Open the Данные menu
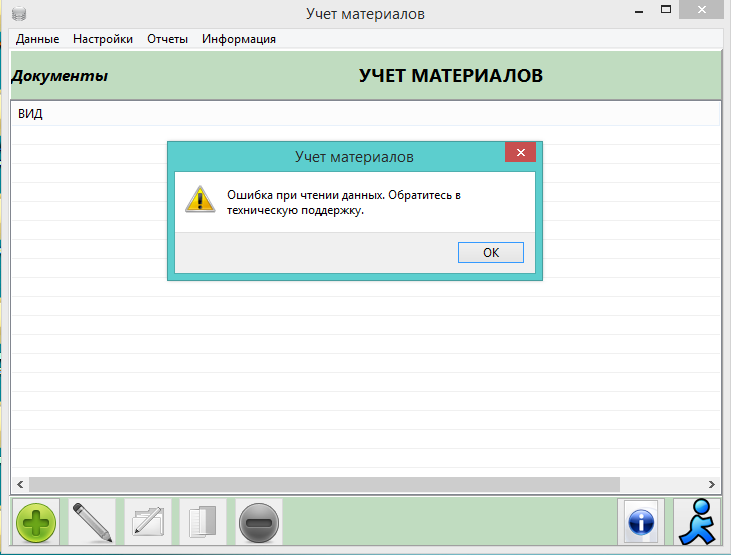Viewport: 731px width, 555px height. 37,39
